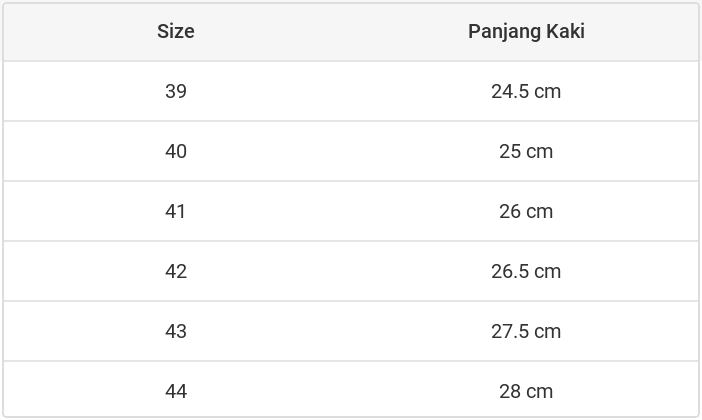Select the 28 cm foot length cell
The image size is (702, 420).
(x=526, y=391)
